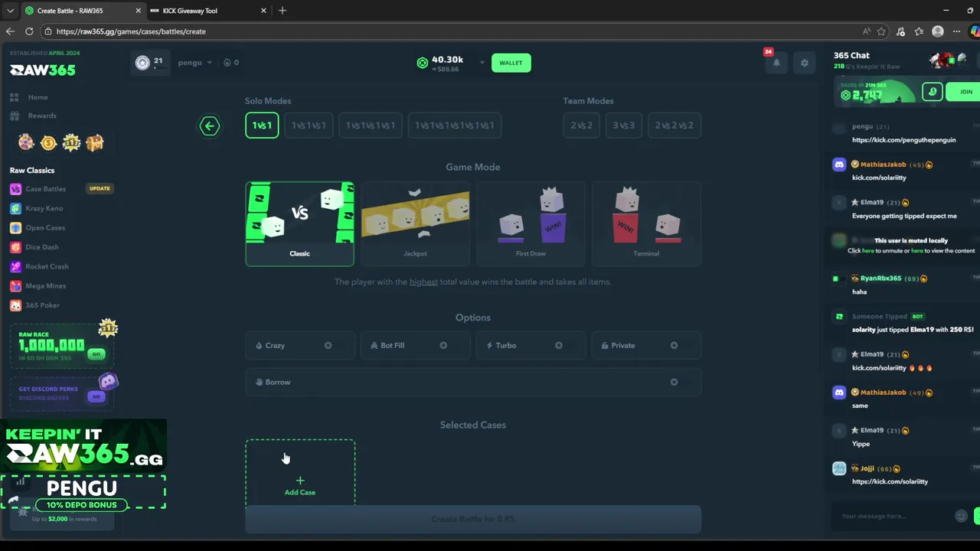Choose the First Draw game mode card

point(531,223)
